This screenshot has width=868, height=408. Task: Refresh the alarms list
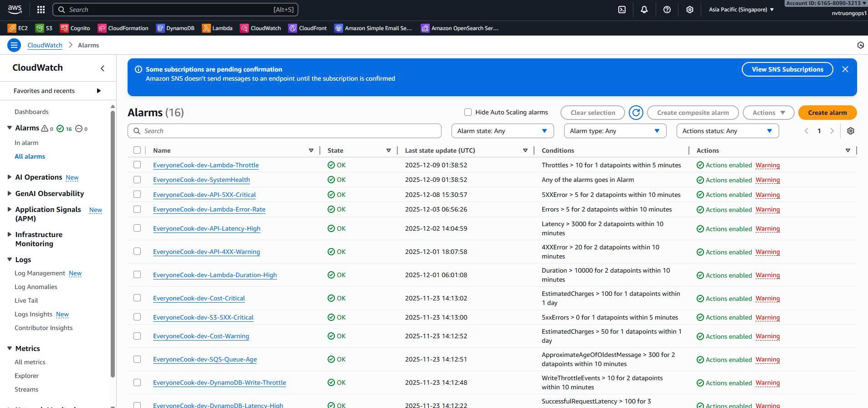point(636,113)
